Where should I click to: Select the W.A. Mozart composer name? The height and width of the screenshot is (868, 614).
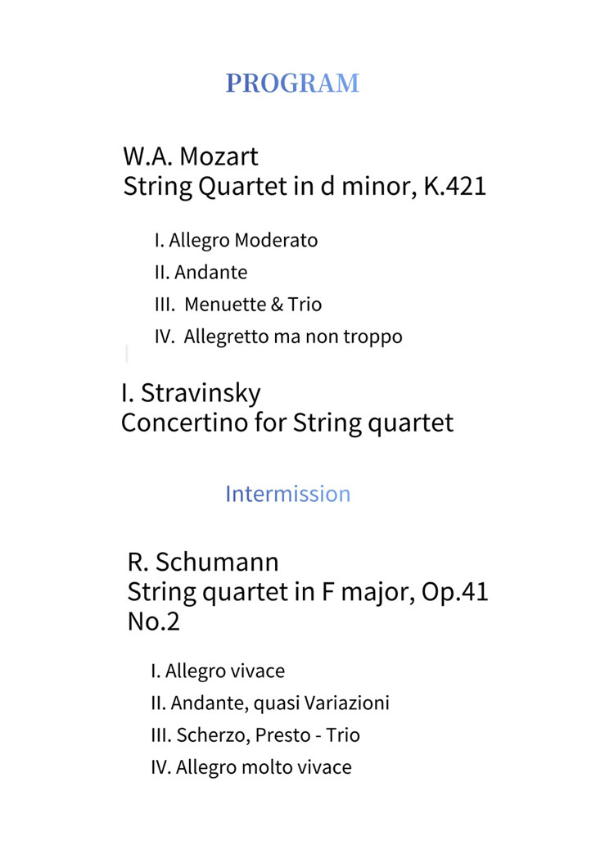[191, 156]
